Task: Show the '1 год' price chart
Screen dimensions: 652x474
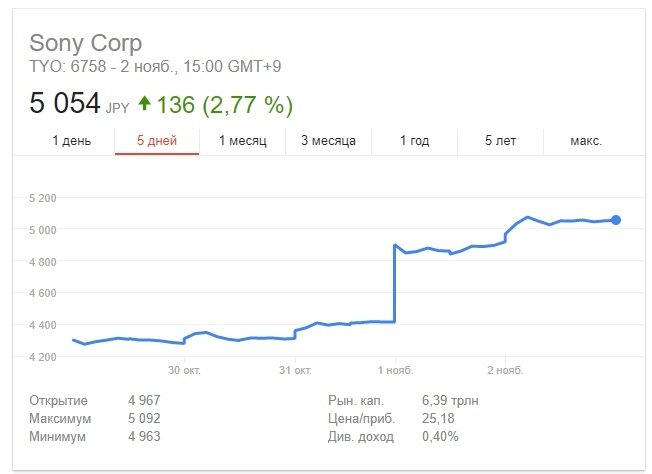Action: tap(414, 141)
